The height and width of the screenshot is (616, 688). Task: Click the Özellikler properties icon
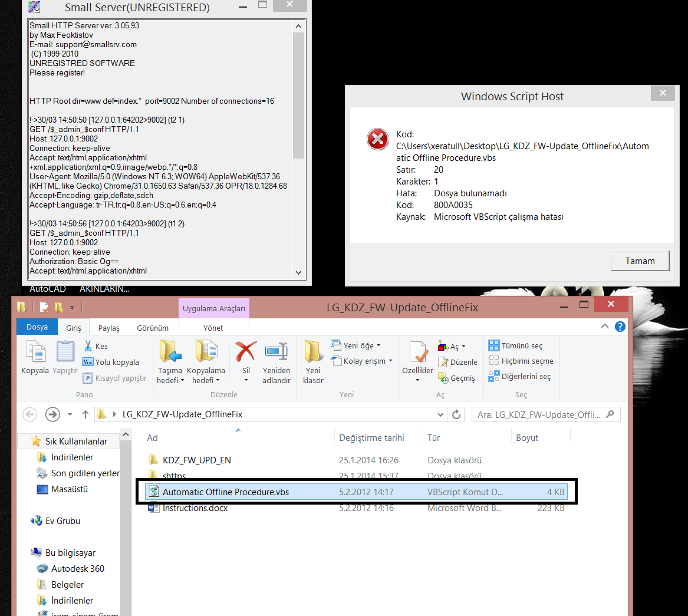click(418, 353)
